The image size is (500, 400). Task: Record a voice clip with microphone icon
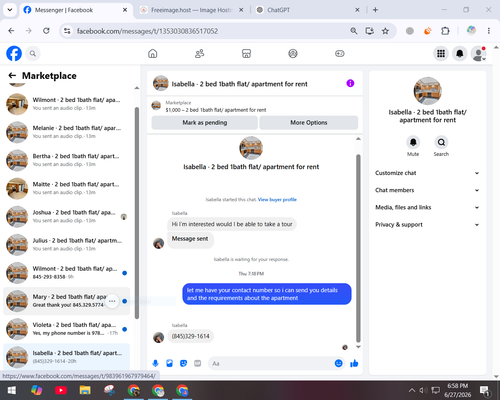(x=155, y=363)
